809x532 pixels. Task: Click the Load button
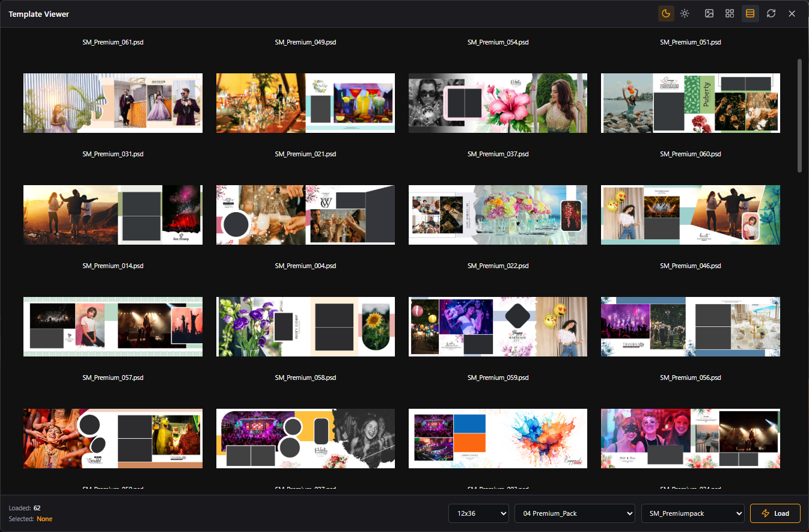pyautogui.click(x=775, y=513)
